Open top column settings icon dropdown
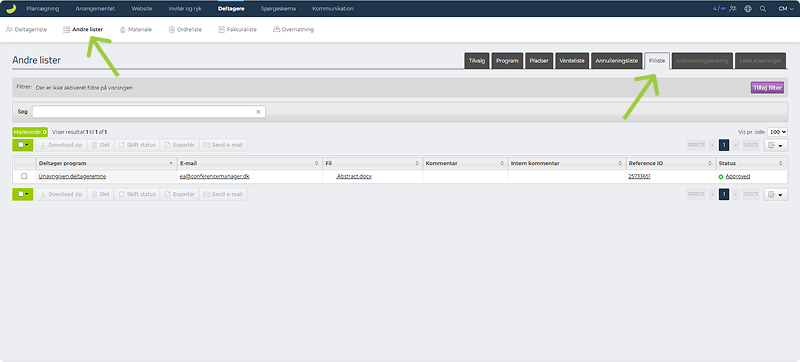Screen dimensions: 800x362 click(776, 145)
